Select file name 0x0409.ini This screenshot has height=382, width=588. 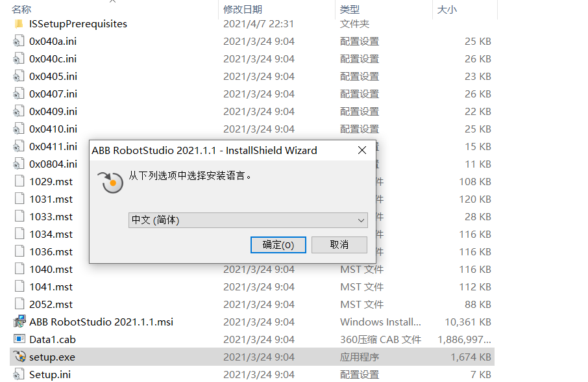(53, 112)
